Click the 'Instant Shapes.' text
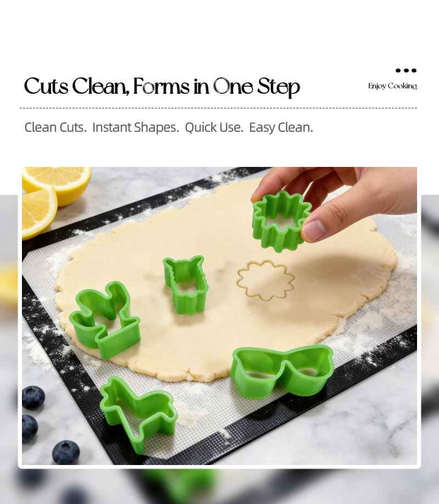Viewport: 439px width, 504px height. pos(136,127)
